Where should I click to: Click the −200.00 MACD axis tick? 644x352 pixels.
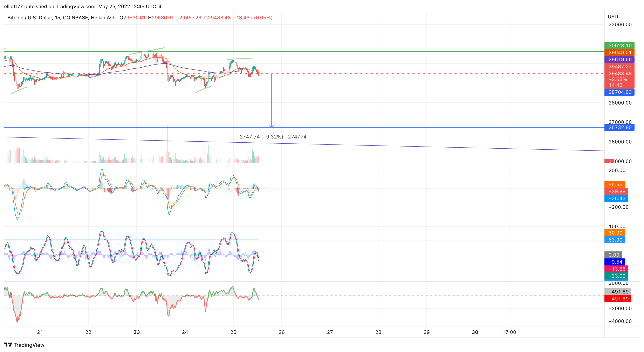click(x=618, y=207)
